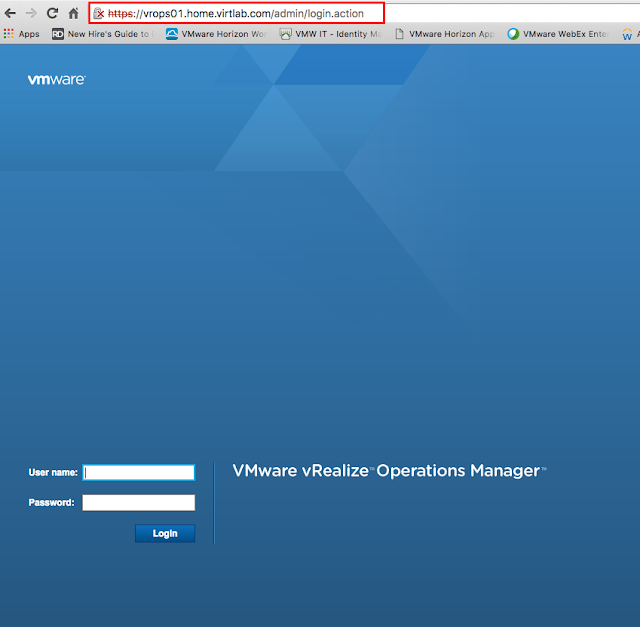Click the VMW IT bookmark favicon

click(x=285, y=34)
